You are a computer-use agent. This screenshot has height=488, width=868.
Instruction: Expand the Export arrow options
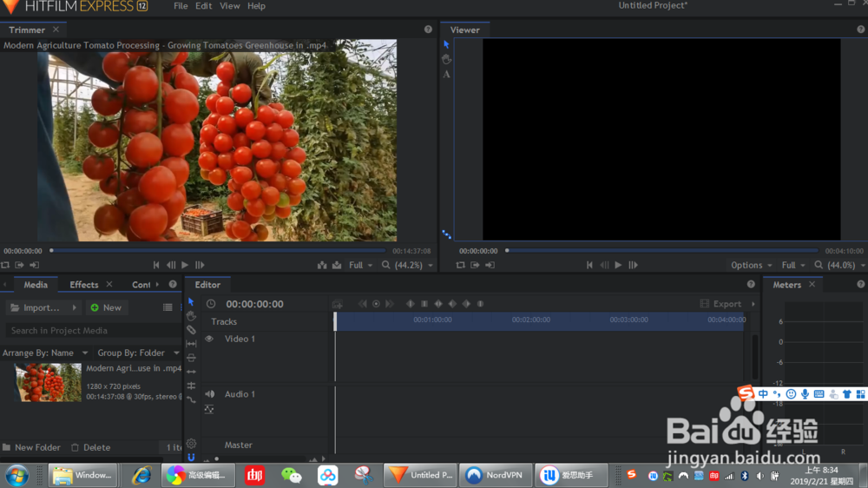pyautogui.click(x=753, y=304)
